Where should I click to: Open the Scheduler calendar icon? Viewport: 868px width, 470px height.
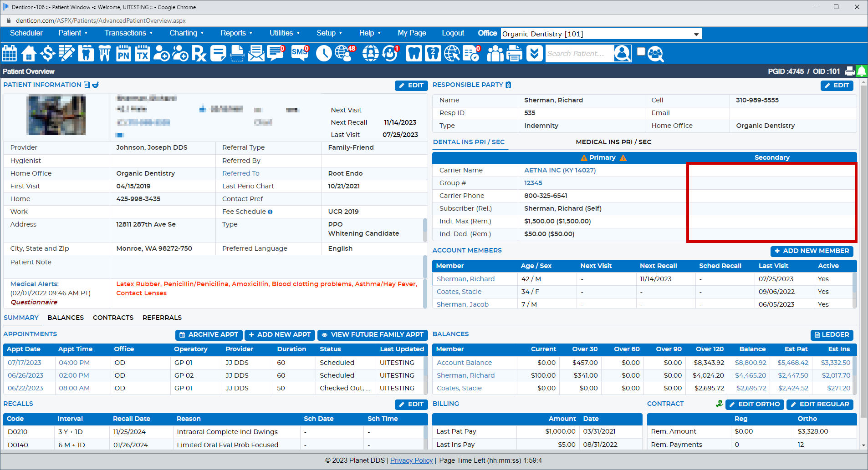point(10,54)
